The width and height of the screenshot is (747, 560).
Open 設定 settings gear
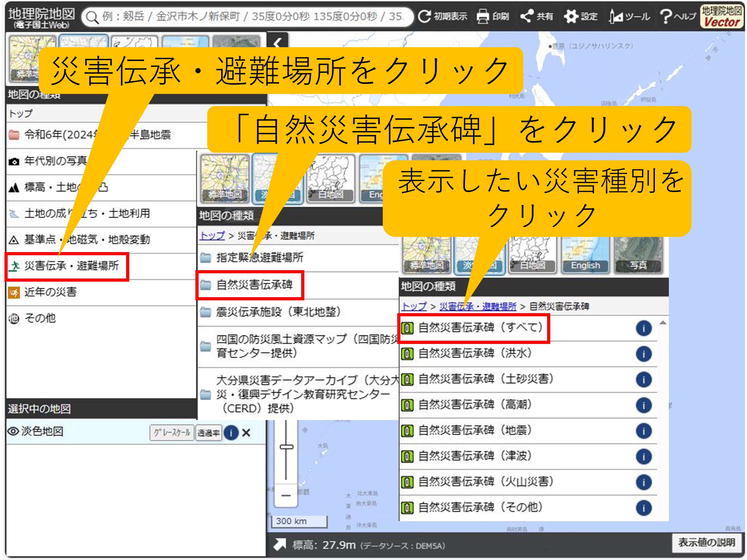(581, 16)
